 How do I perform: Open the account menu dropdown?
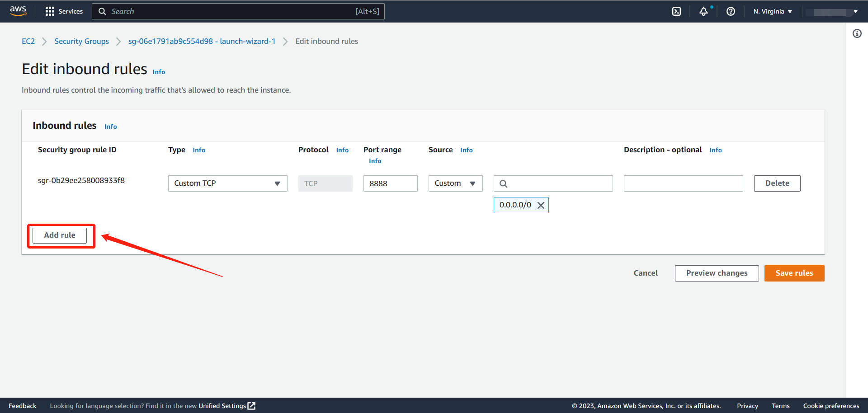click(x=833, y=12)
